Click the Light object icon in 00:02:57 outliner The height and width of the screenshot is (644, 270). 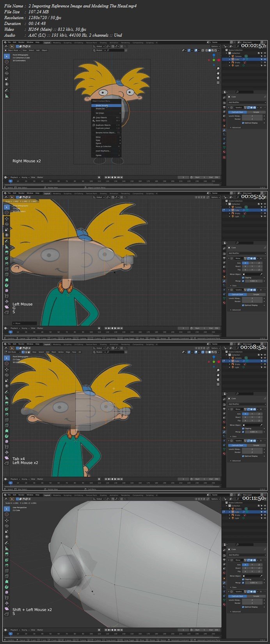pos(233,65)
